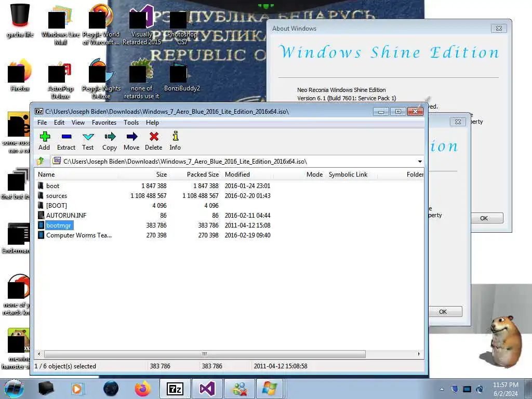Sort by Packed Size column header
532x399 pixels.
pyautogui.click(x=195, y=175)
